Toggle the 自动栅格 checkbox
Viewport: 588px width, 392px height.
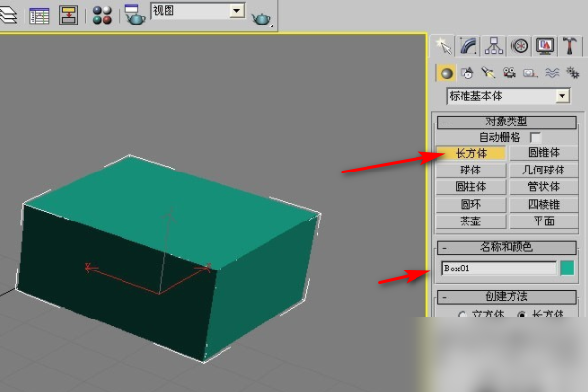pyautogui.click(x=535, y=137)
